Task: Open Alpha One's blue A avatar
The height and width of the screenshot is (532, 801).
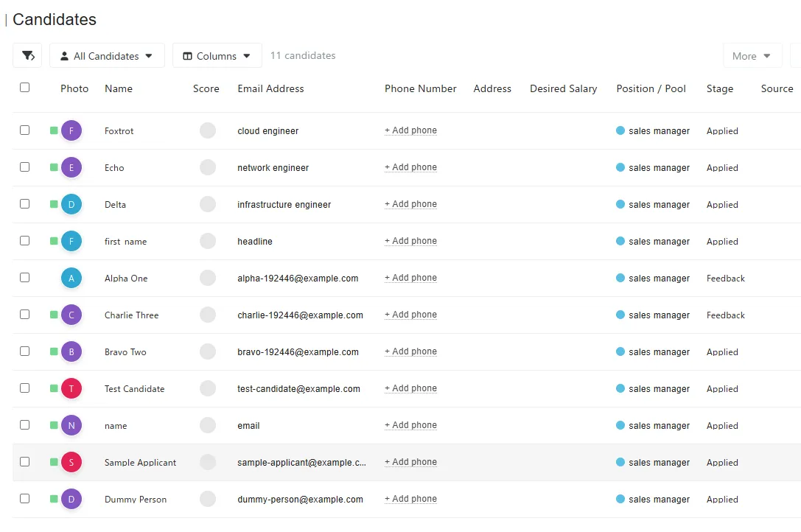Action: point(71,278)
